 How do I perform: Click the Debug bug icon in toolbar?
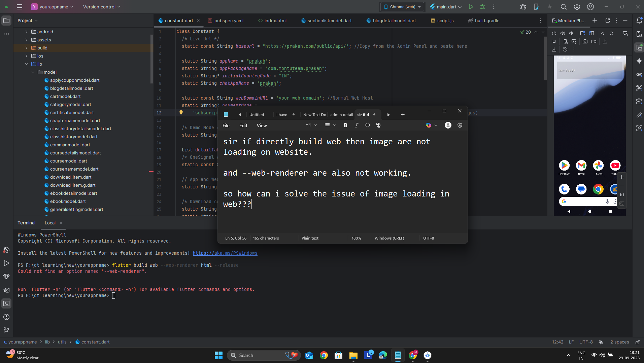[x=482, y=7]
